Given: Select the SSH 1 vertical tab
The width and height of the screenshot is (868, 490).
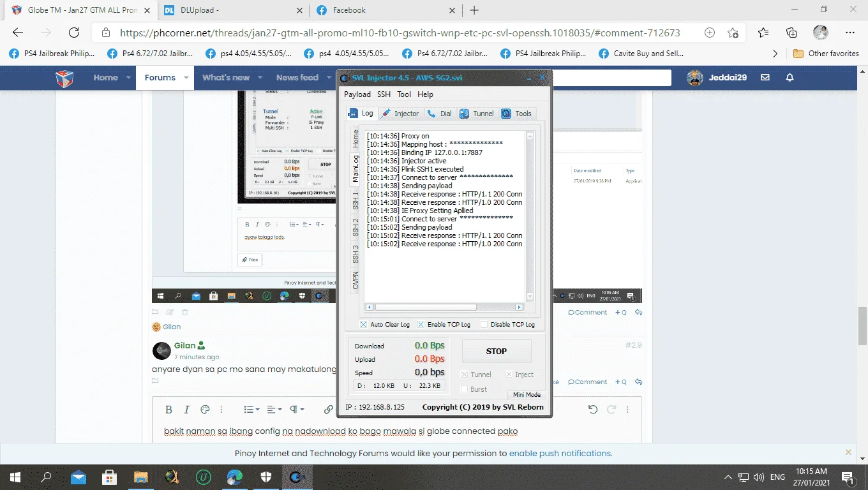Looking at the screenshot, I should pos(355,200).
